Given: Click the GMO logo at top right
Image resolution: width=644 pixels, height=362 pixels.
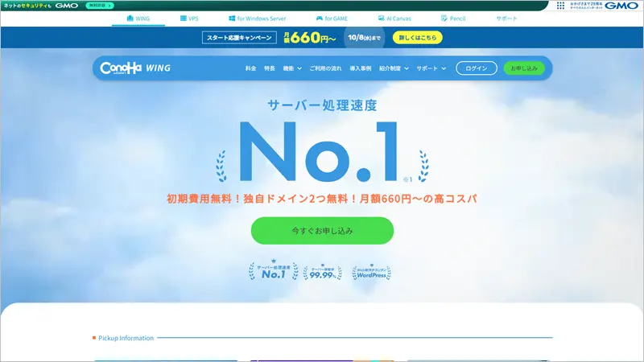Looking at the screenshot, I should click(621, 6).
